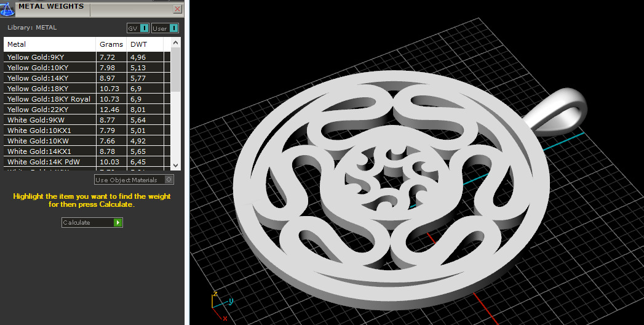The image size is (644, 325).
Task: Click the 12.46 grams value
Action: pyautogui.click(x=109, y=110)
